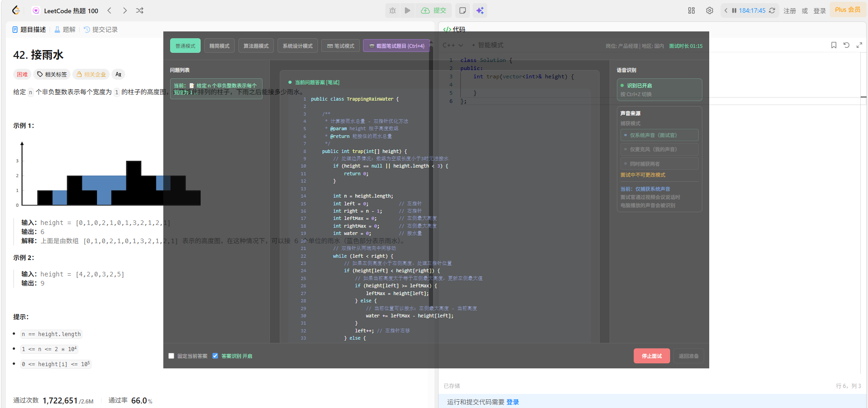Expand code editor to fullscreen
868x408 pixels.
(859, 45)
